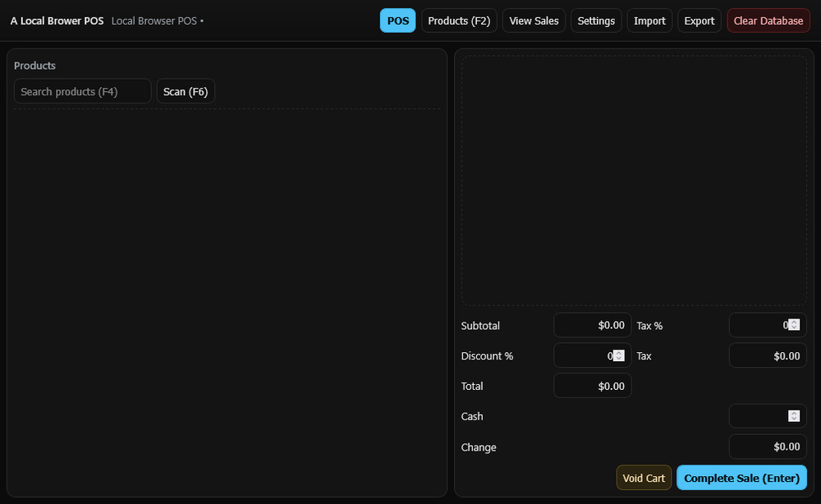Image resolution: width=821 pixels, height=504 pixels.
Task: Open the Products (F2) tab
Action: click(x=459, y=20)
